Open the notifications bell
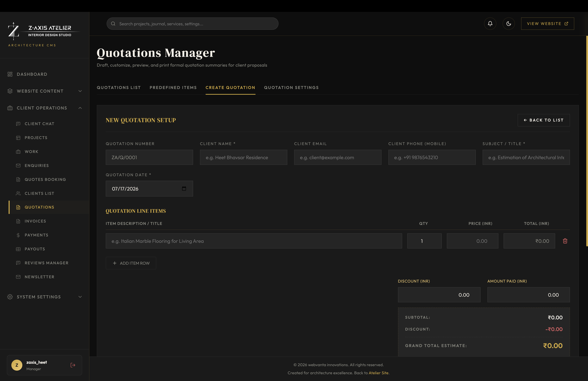This screenshot has height=381, width=588. 490,24
